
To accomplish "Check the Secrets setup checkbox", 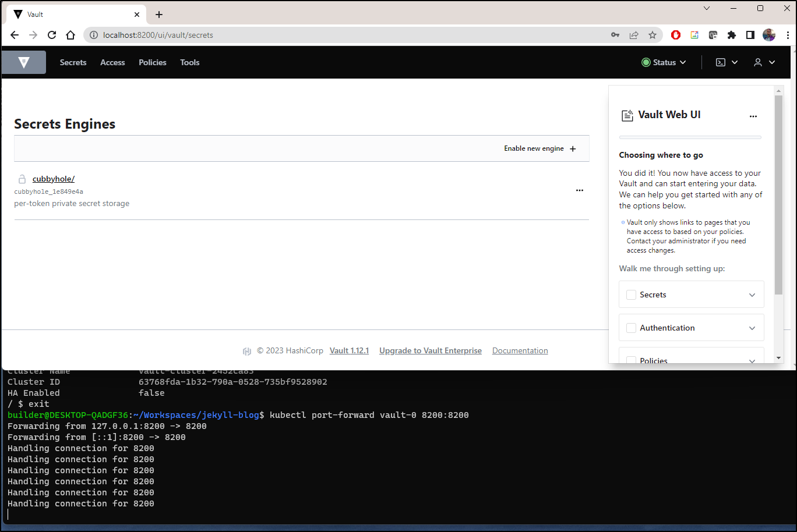I will 631,295.
